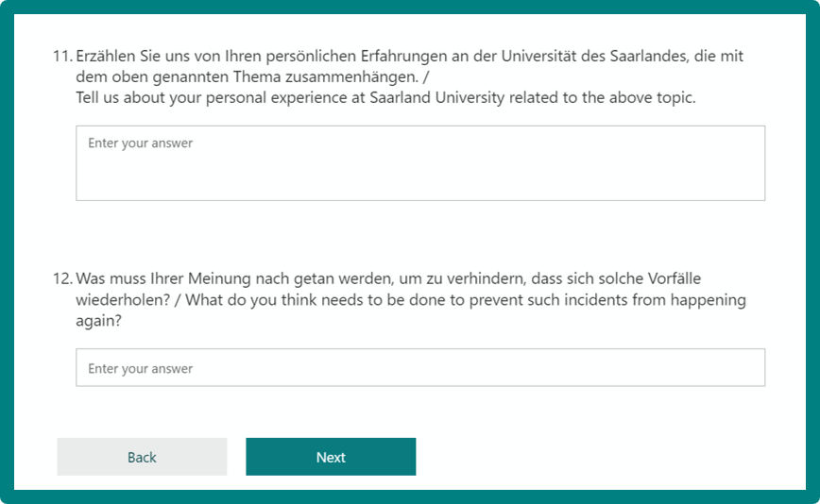Click the 'Enter your answer' placeholder under question 11

tap(140, 143)
